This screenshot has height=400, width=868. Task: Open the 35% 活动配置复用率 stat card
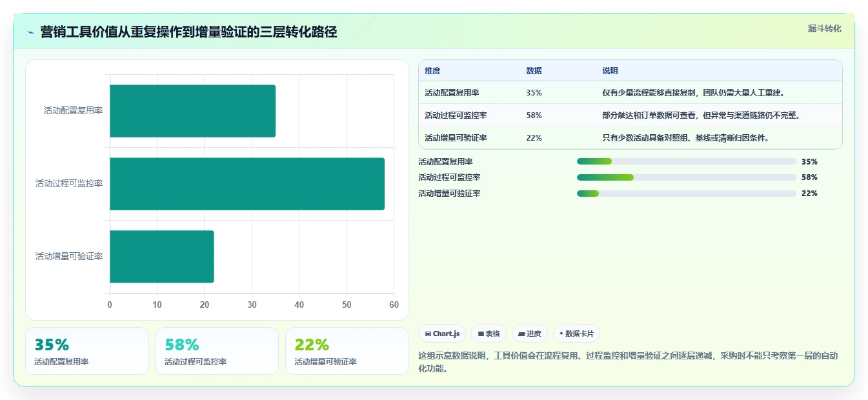pyautogui.click(x=87, y=351)
